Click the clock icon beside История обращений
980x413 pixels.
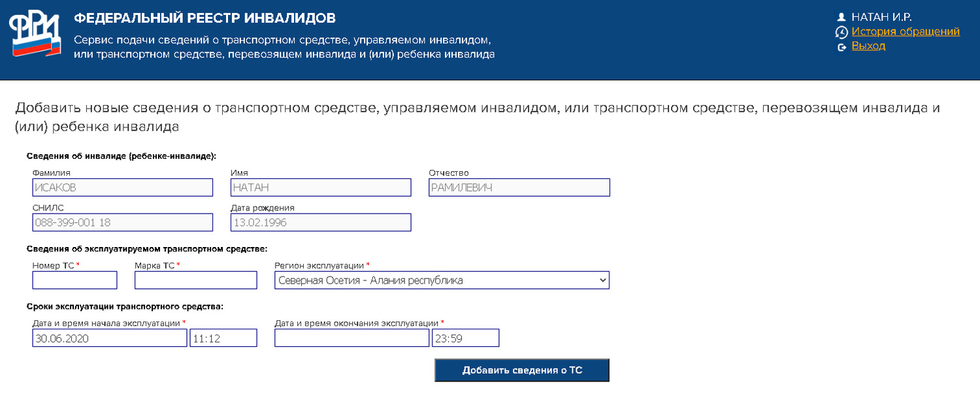(x=841, y=32)
